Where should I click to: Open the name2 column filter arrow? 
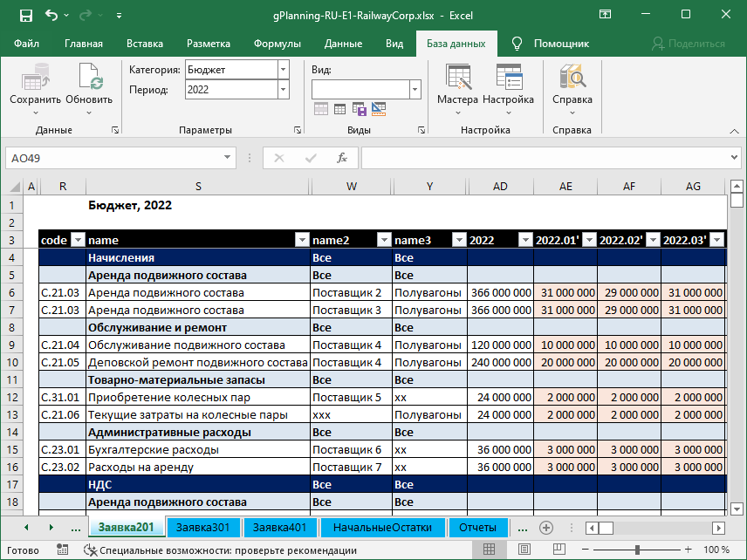pos(384,240)
